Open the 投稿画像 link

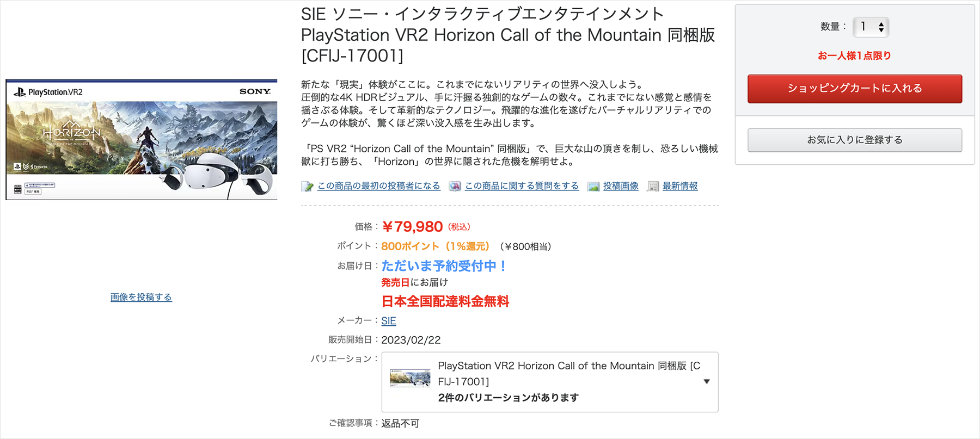(x=621, y=186)
